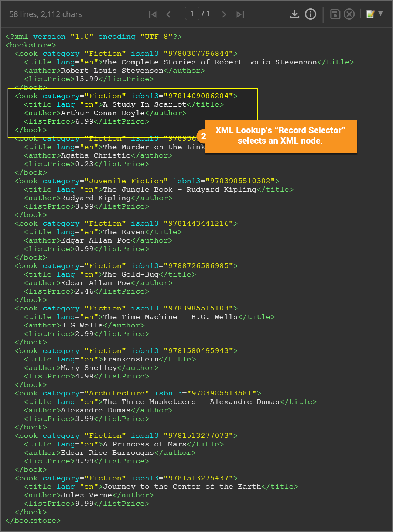The image size is (393, 532).
Task: Click the Architecture category book line
Action: pyautogui.click(x=138, y=393)
